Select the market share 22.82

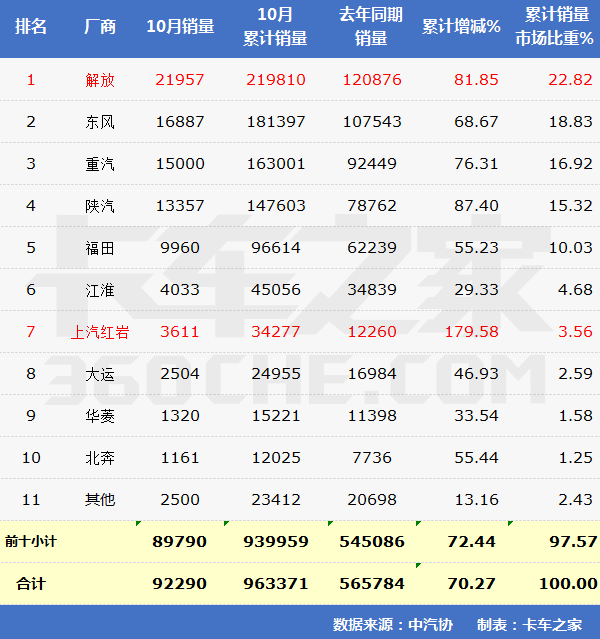[x=570, y=80]
